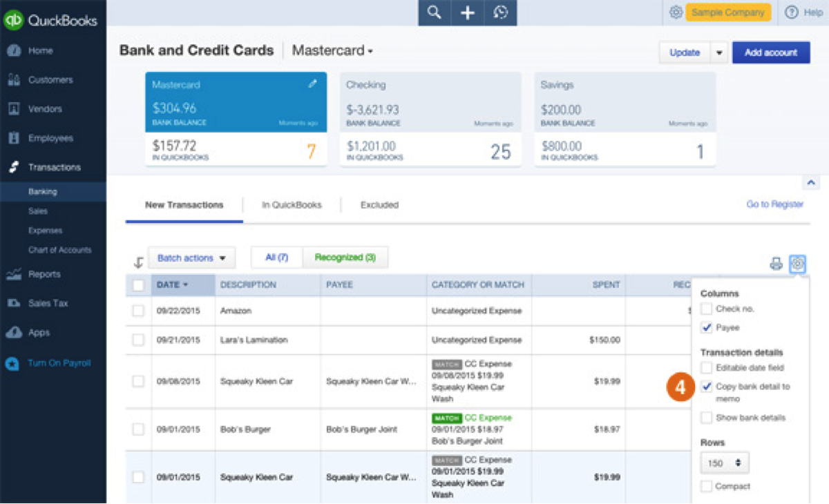Check the Lara's Lamination row checkbox

[138, 340]
